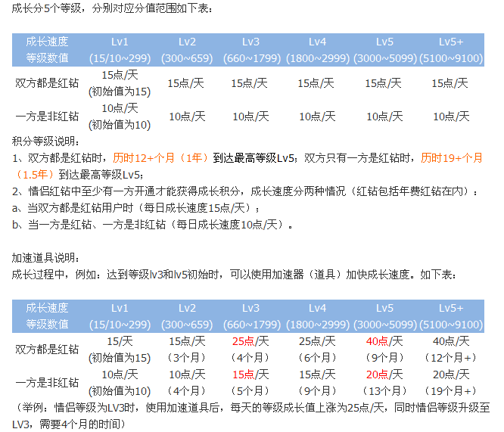Click row label '双方都是红钻' in the upper table

(x=47, y=83)
